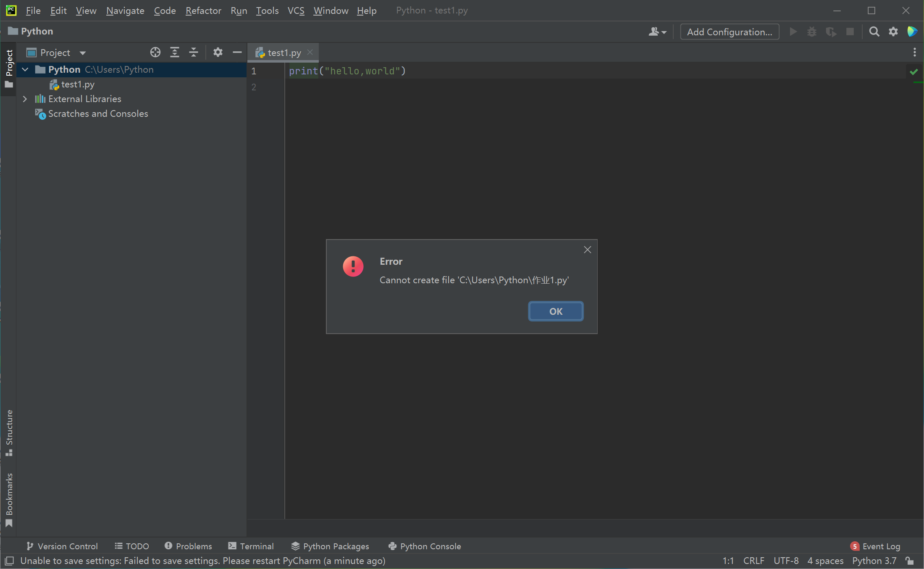The height and width of the screenshot is (569, 924).
Task: Open the Window menu
Action: coord(331,11)
